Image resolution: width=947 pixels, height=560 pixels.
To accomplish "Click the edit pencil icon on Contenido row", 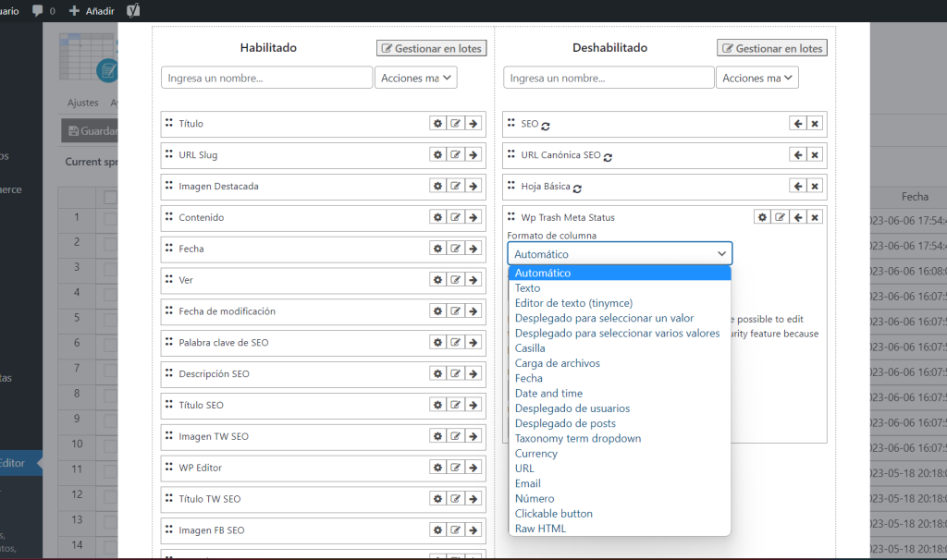I will (454, 217).
